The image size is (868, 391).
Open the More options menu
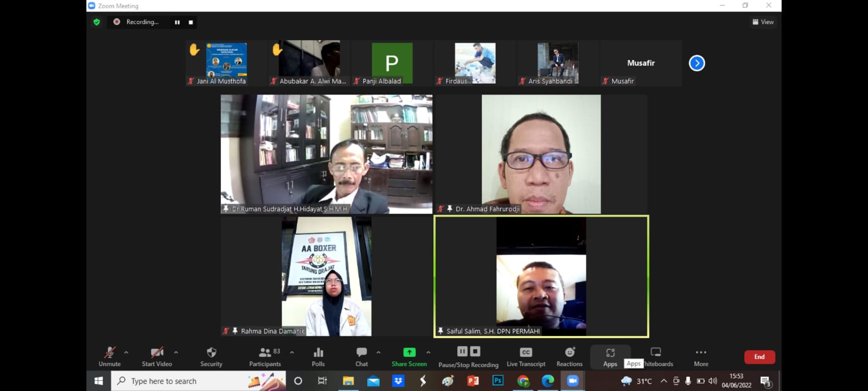point(701,357)
